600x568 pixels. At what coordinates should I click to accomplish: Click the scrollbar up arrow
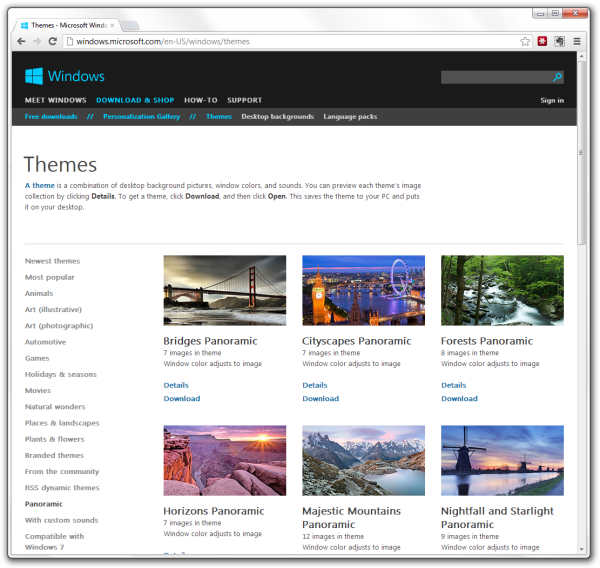click(x=581, y=56)
